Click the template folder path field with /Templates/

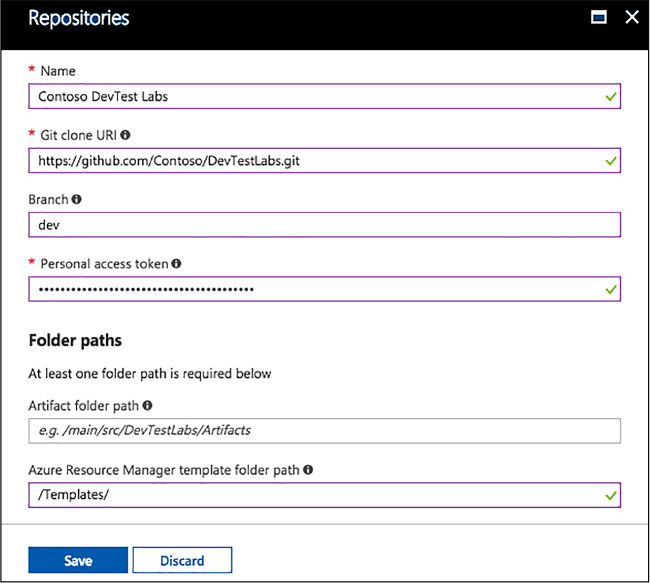point(325,495)
